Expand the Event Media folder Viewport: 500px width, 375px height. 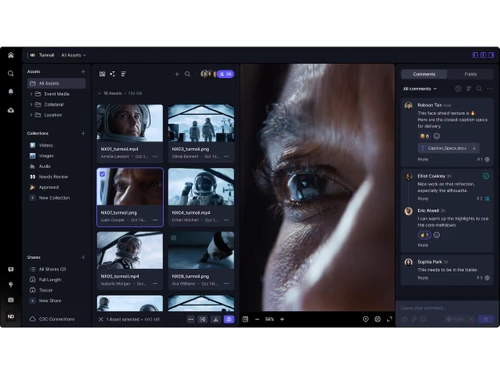(x=31, y=94)
